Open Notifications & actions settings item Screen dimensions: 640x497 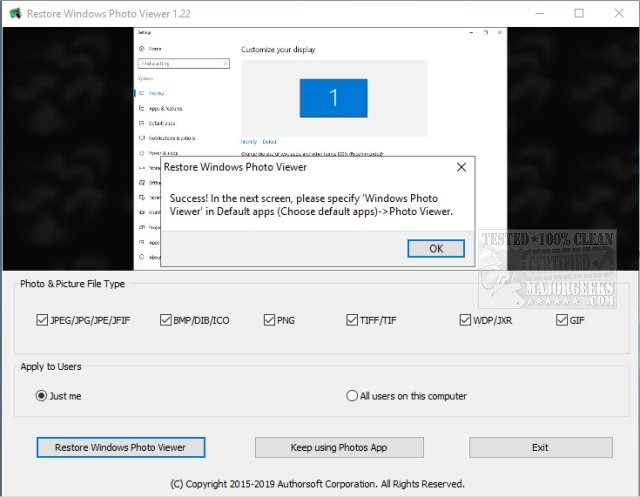click(x=167, y=138)
